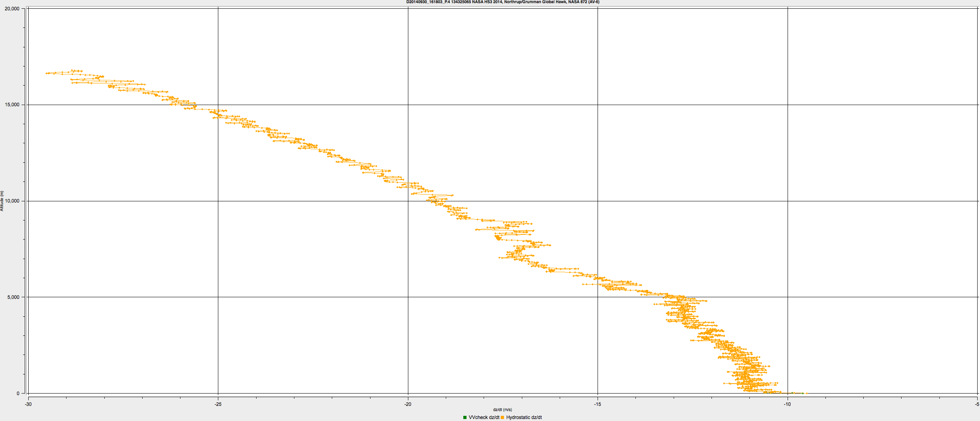Click the -30 x-axis tick label
This screenshot has height=421, width=980.
(x=28, y=404)
